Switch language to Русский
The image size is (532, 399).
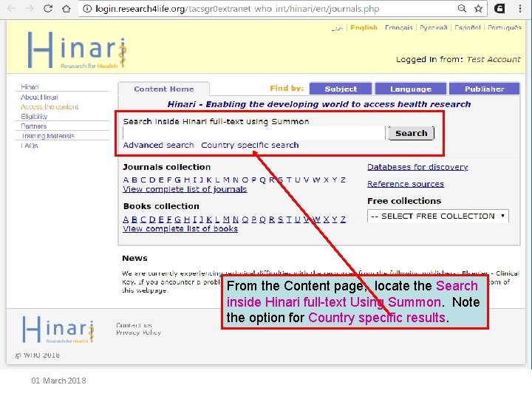[434, 27]
